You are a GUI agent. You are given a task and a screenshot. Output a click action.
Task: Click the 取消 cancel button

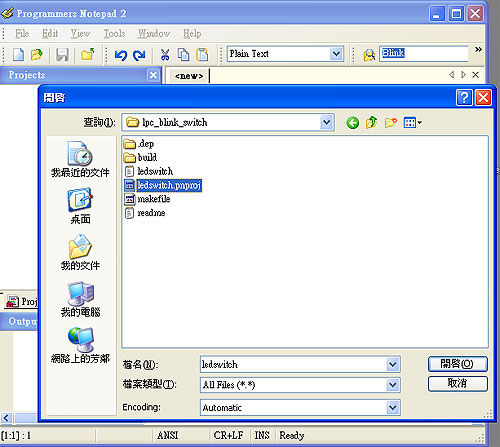(x=458, y=384)
